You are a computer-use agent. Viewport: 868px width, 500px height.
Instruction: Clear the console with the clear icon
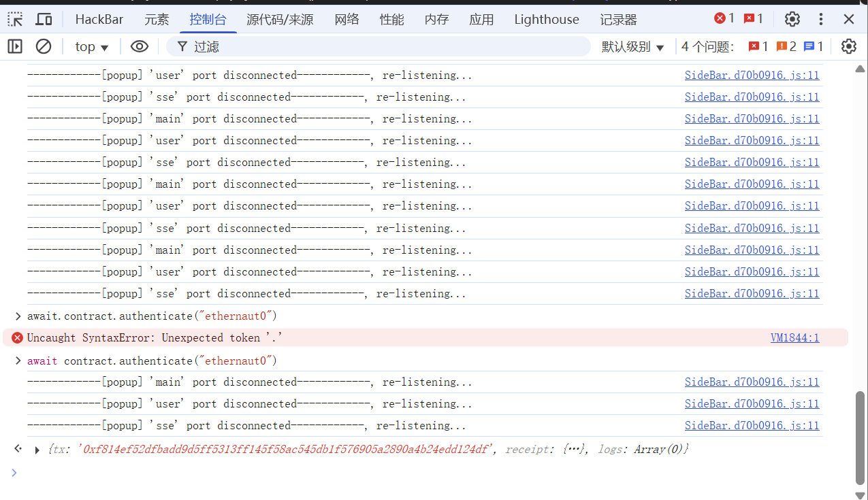(44, 46)
